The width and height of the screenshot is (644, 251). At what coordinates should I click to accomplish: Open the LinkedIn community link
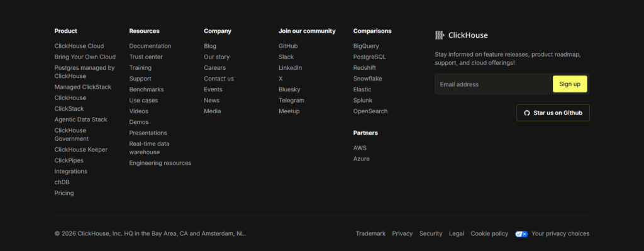coord(291,68)
